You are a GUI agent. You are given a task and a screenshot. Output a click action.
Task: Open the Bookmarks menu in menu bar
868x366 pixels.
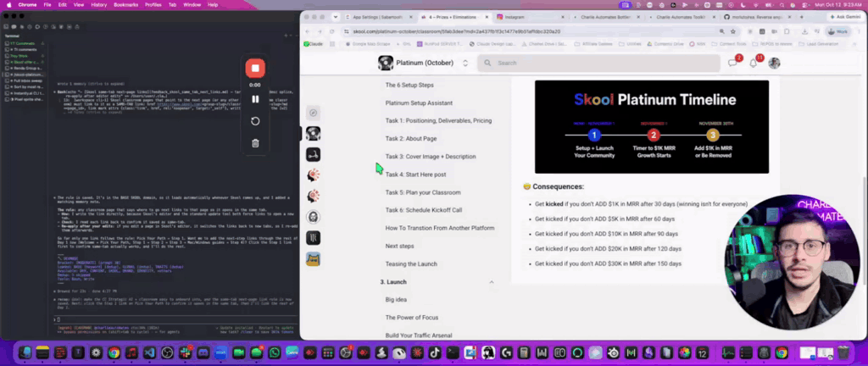point(125,4)
